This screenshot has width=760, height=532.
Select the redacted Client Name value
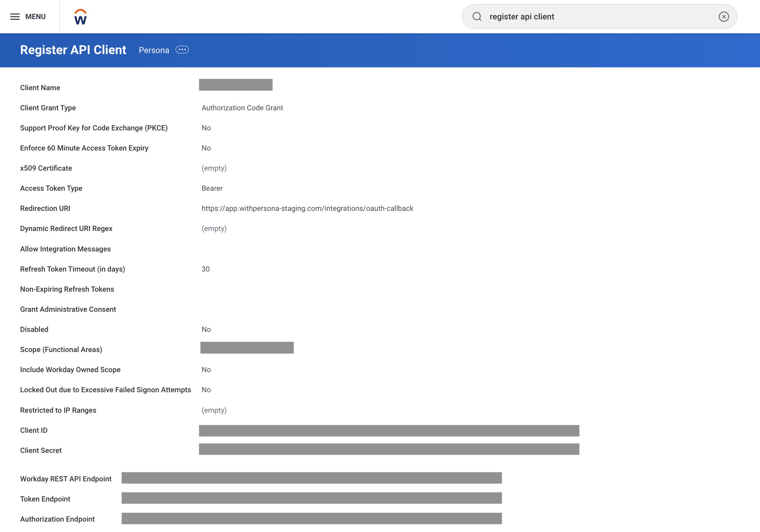(235, 84)
